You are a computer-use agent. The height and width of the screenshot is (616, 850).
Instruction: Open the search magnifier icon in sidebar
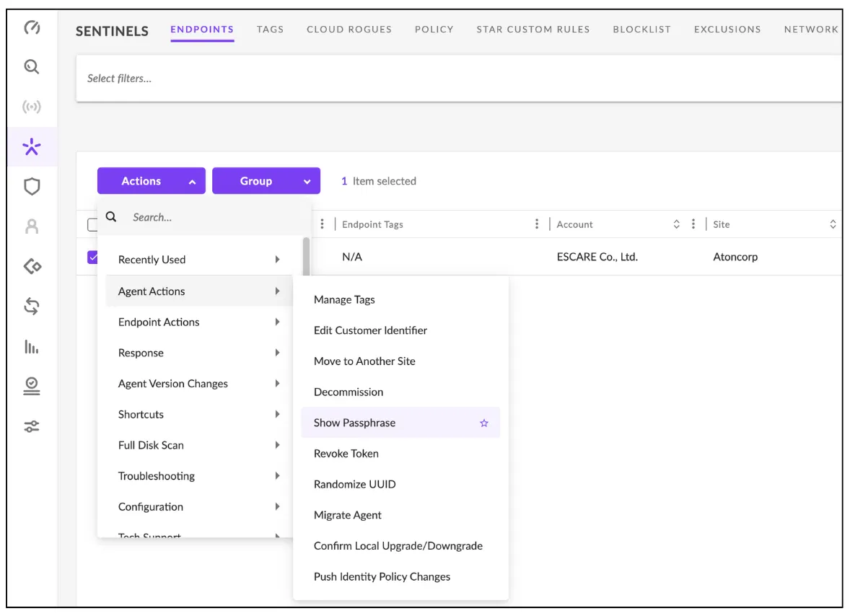point(32,67)
